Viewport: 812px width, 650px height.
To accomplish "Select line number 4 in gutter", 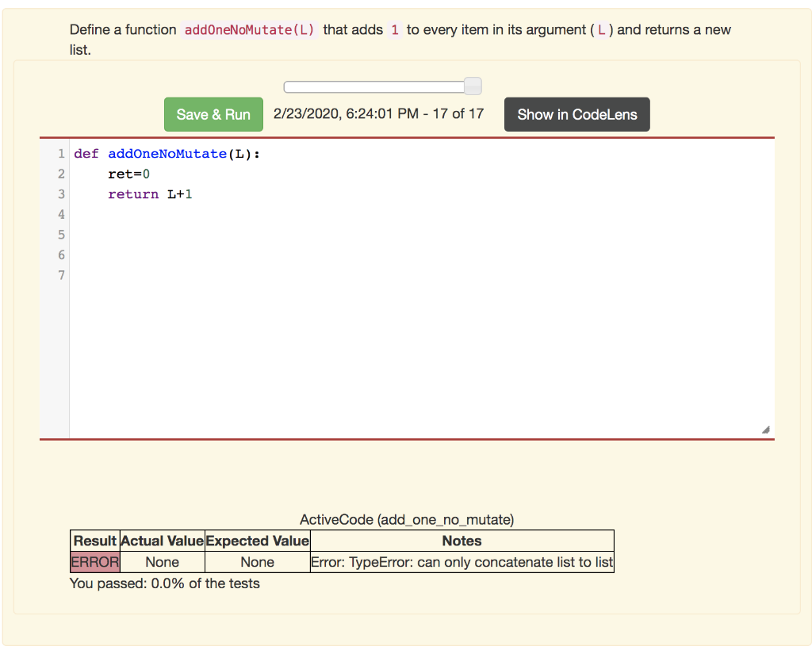I will click(x=61, y=214).
